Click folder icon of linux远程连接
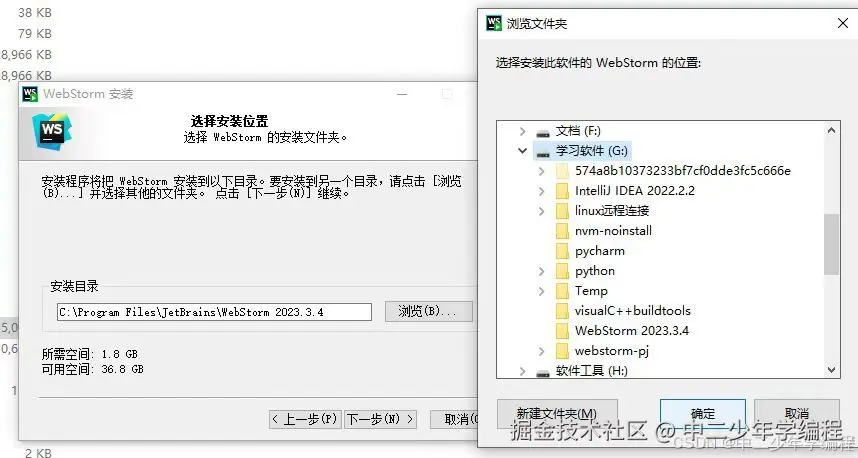This screenshot has height=458, width=858. [563, 211]
